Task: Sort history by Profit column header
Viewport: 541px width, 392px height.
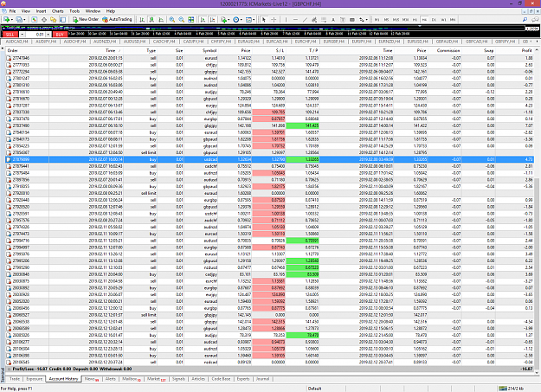Action: (526, 50)
